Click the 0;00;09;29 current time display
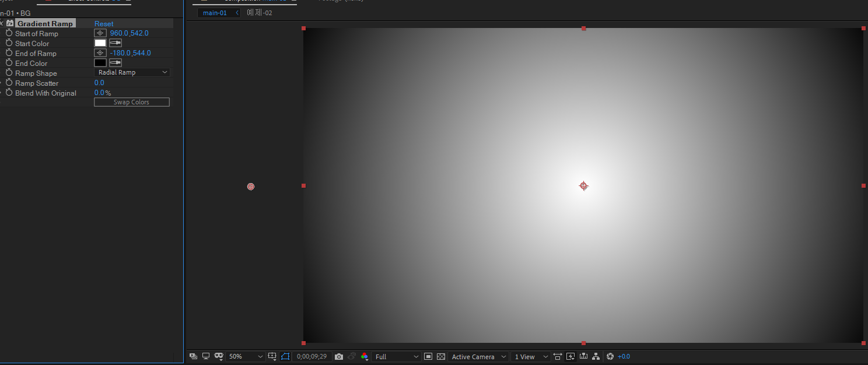 coord(311,356)
